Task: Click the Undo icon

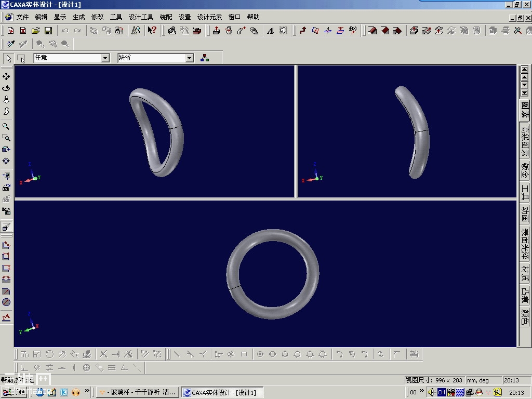Action: (x=65, y=30)
